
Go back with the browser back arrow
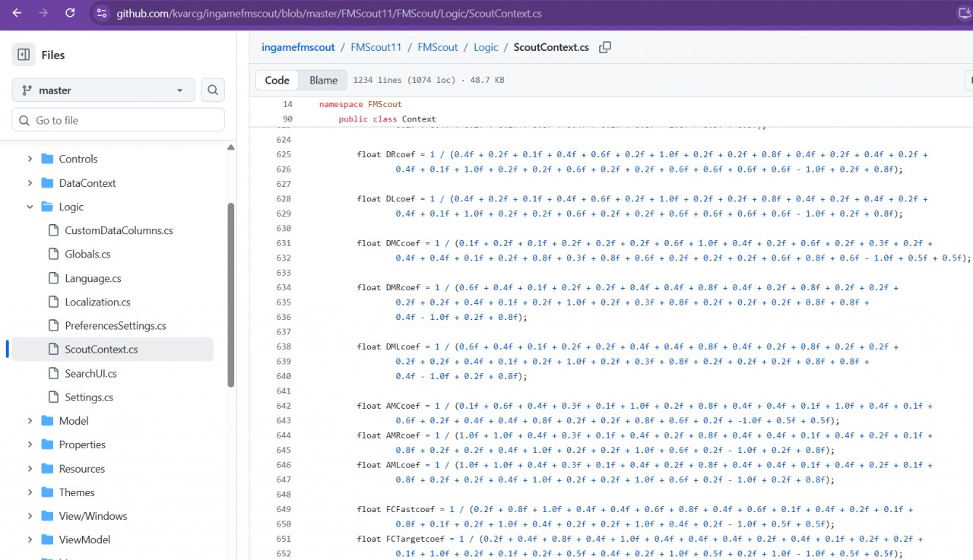tap(17, 13)
